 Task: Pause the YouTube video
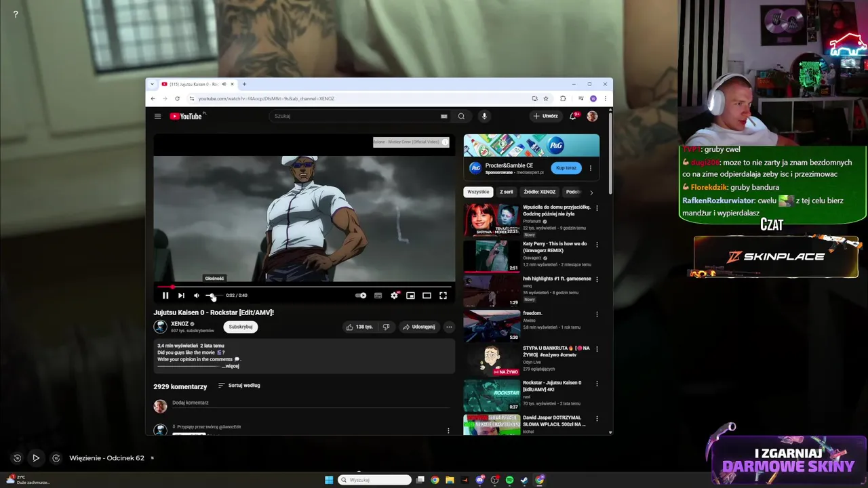pos(165,296)
